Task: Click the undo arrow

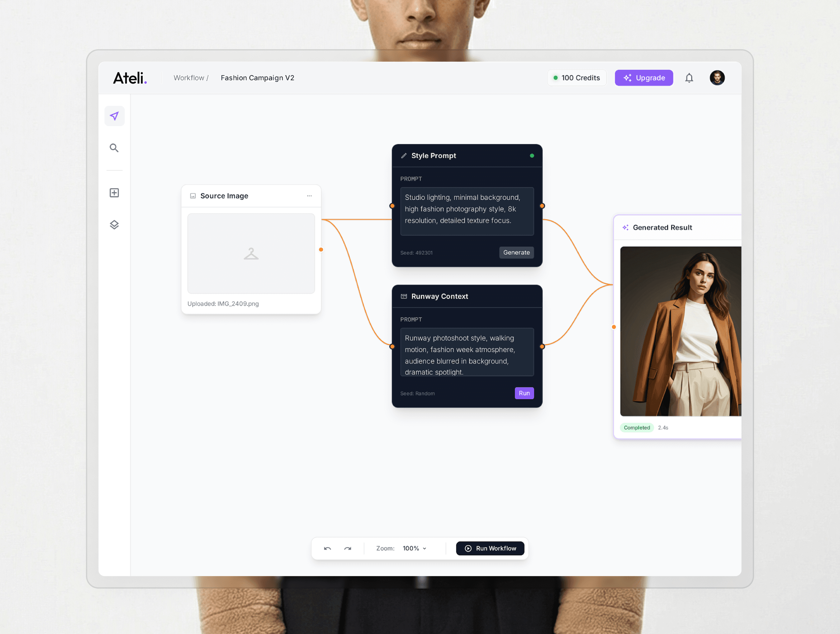Action: point(327,548)
